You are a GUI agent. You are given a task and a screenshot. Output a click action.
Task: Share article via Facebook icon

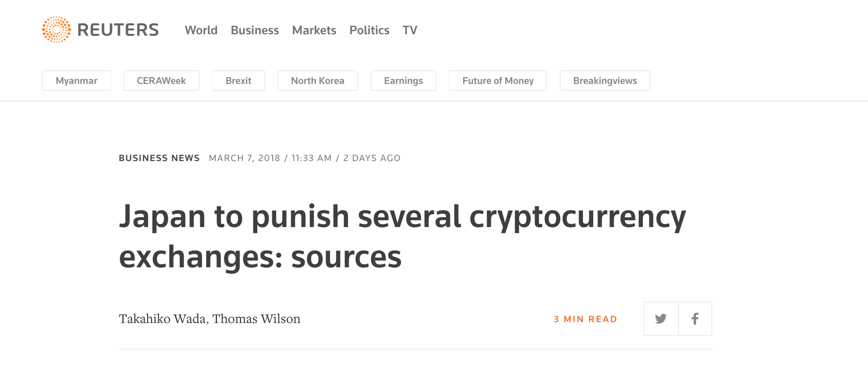click(695, 319)
